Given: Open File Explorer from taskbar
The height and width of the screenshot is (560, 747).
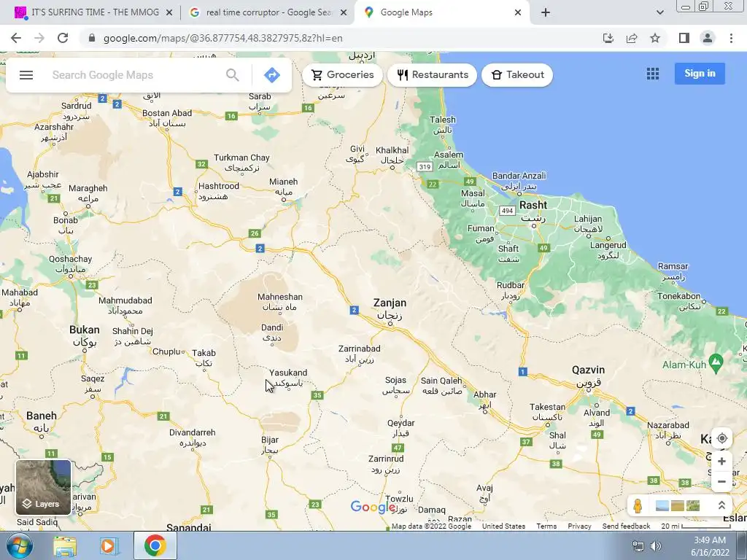Looking at the screenshot, I should click(x=64, y=545).
